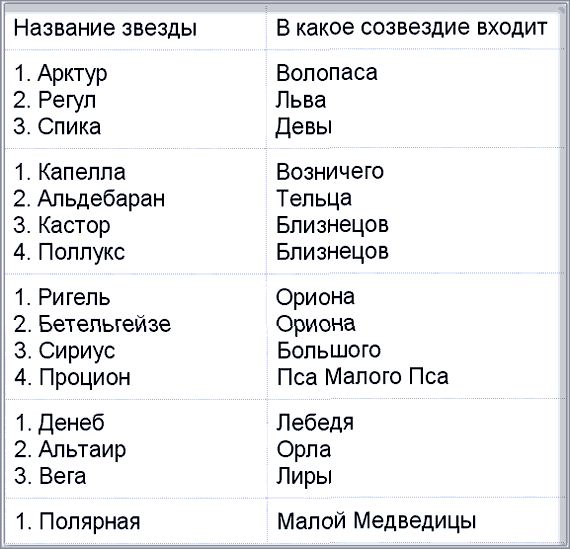The height and width of the screenshot is (549, 570).
Task: Select the word 'Девы'
Action: coord(304,127)
